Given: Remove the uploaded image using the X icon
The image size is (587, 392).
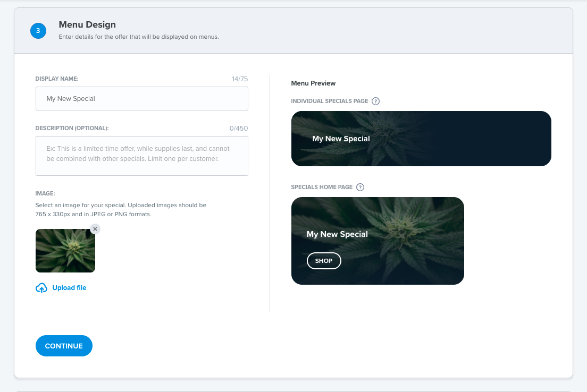Looking at the screenshot, I should tap(95, 229).
